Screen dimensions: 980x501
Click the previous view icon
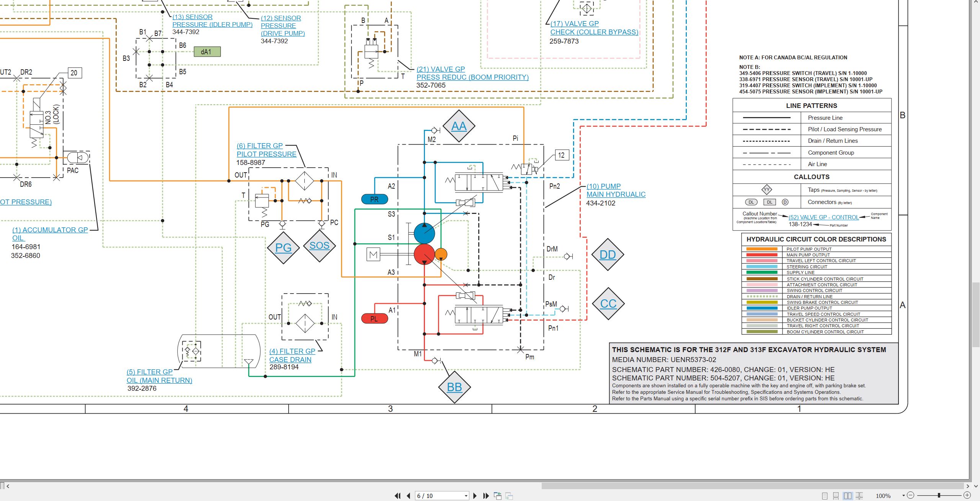tap(498, 496)
